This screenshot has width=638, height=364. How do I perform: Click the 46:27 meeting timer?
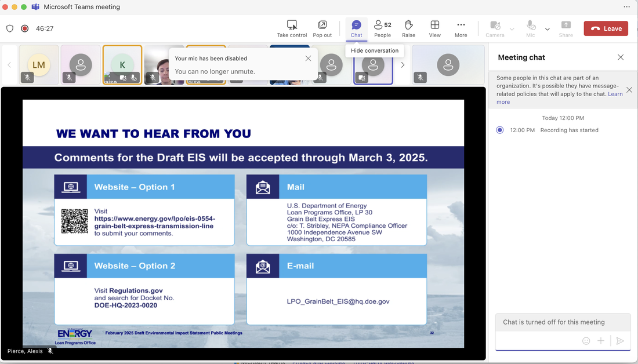click(x=44, y=28)
